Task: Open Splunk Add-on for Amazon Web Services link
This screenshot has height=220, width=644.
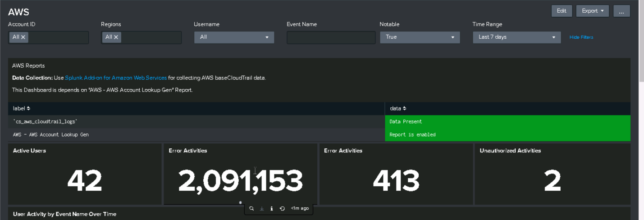Action: point(116,78)
